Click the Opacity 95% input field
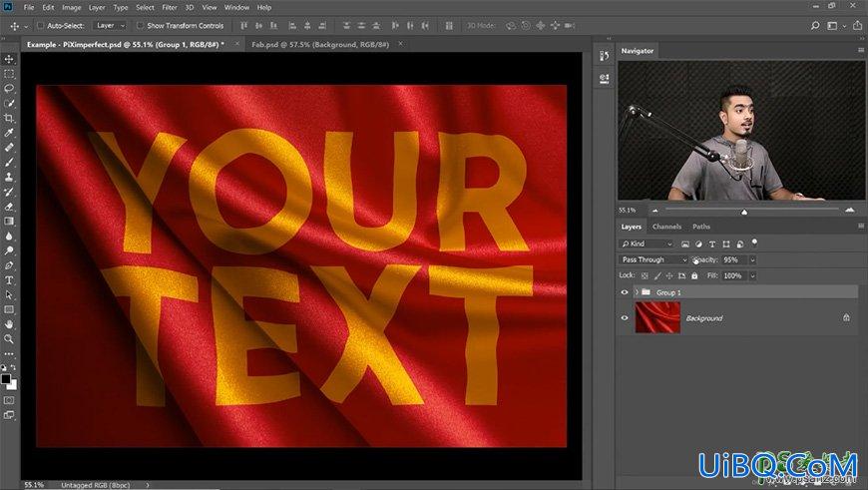Viewport: 868px width, 490px height. (734, 259)
